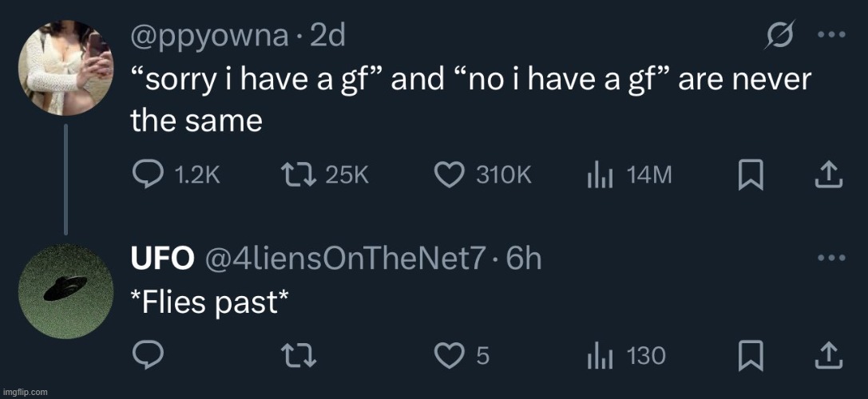Open the @ppyowna profile handle
The width and height of the screenshot is (868, 399).
209,37
